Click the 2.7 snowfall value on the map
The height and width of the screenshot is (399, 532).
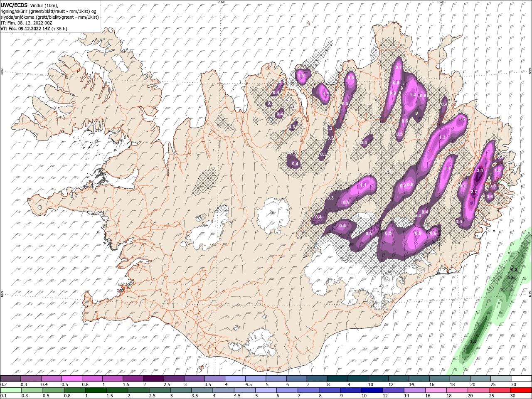click(x=473, y=192)
